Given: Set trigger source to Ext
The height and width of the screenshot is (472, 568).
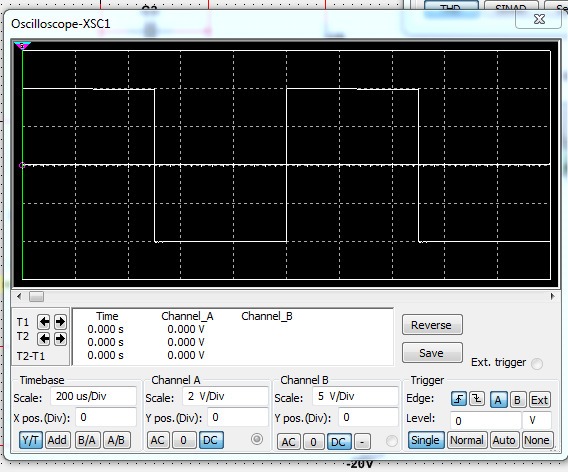Looking at the screenshot, I should point(539,400).
